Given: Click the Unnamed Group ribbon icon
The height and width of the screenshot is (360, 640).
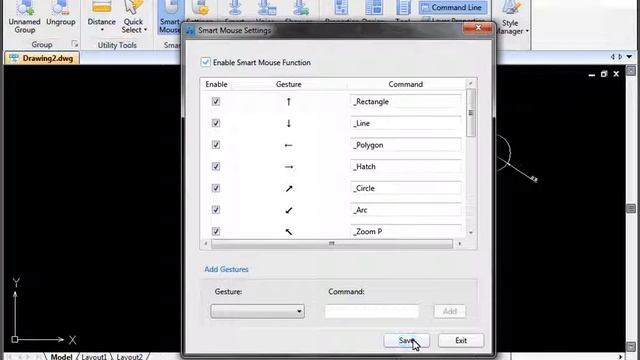Looking at the screenshot, I should tap(24, 17).
